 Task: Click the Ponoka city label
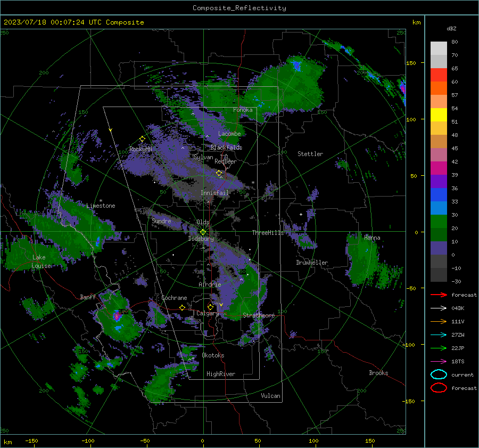point(243,110)
